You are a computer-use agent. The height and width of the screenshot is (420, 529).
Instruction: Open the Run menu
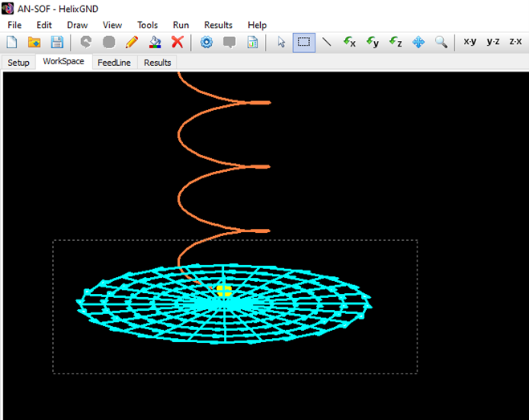point(181,25)
